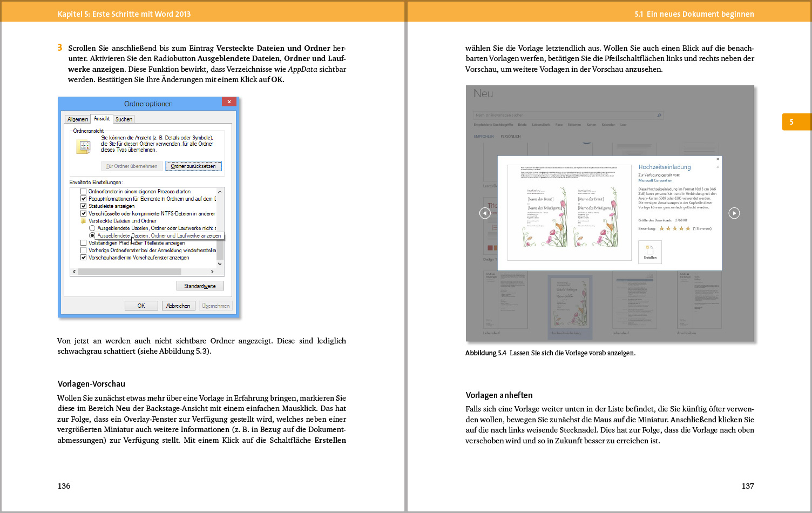This screenshot has width=812, height=513.
Task: Enable Vollständigen Pfad in der Titelleiste anzeigen
Action: pyautogui.click(x=84, y=243)
